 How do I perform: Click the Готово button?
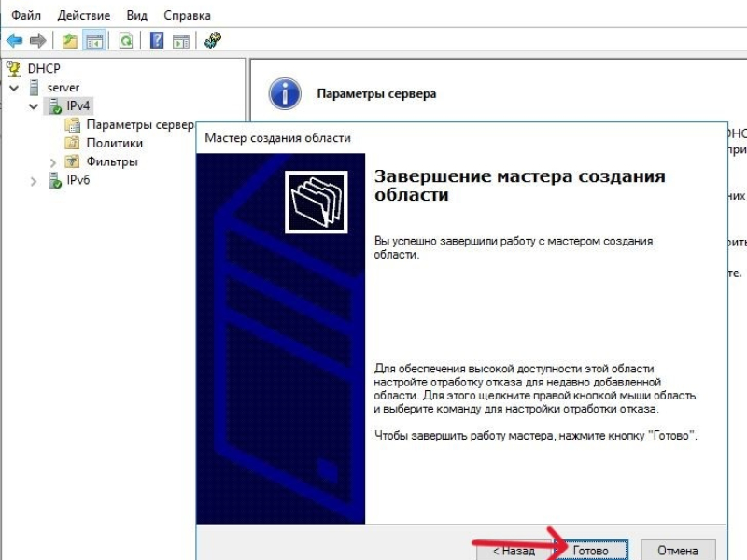[x=591, y=551]
